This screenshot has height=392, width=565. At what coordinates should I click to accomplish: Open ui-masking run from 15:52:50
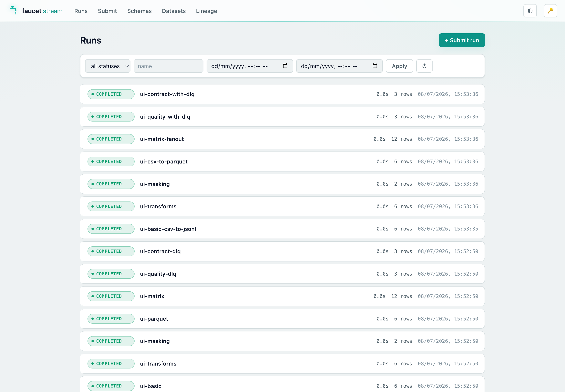coord(282,341)
